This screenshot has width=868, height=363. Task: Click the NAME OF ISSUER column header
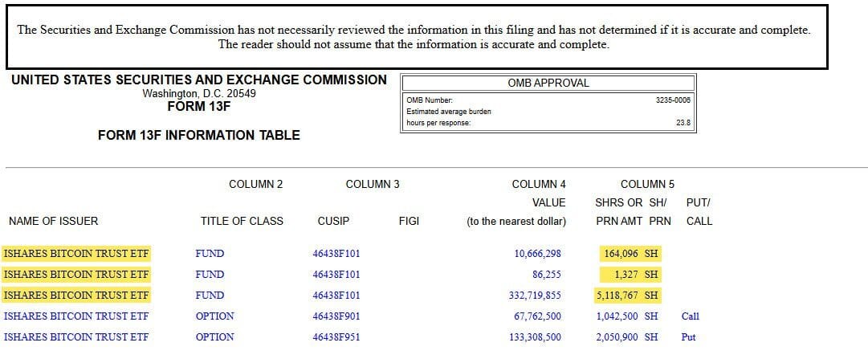coord(53,222)
